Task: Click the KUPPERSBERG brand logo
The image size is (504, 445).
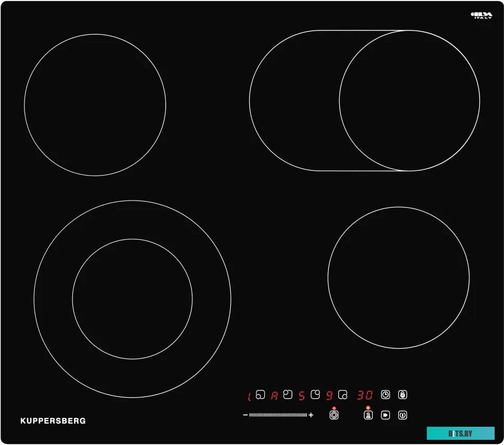Action: 53,421
